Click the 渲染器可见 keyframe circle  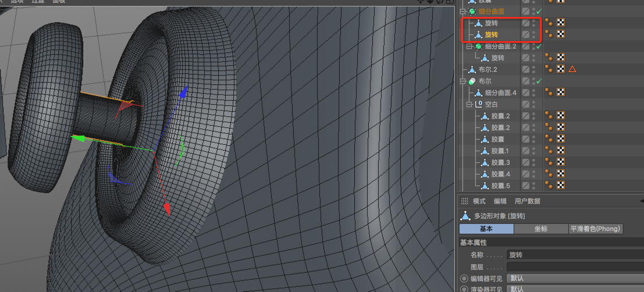(x=464, y=289)
